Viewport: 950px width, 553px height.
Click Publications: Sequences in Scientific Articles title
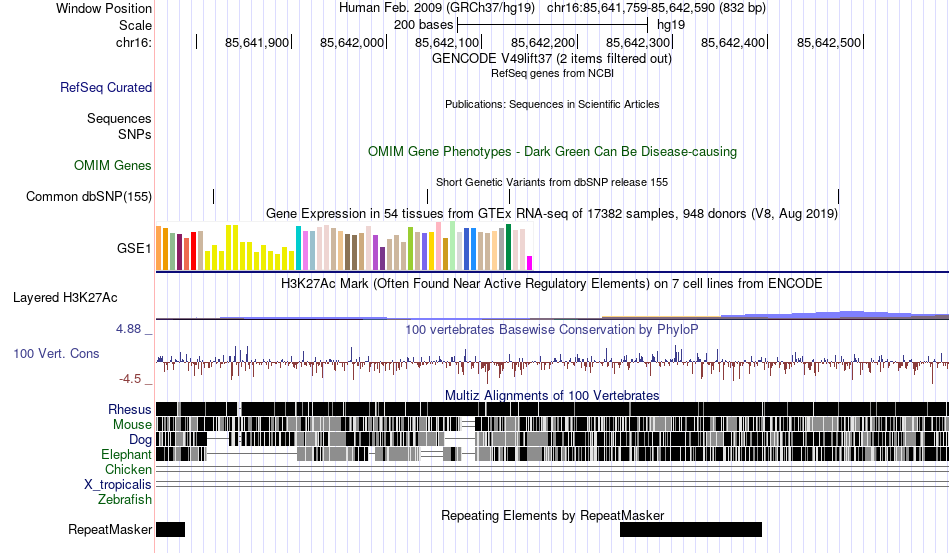point(552,104)
